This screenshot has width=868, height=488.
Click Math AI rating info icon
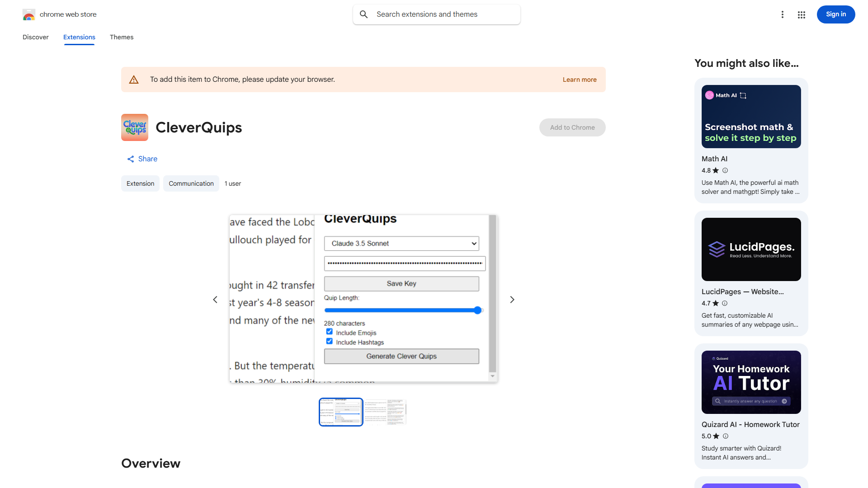click(725, 170)
